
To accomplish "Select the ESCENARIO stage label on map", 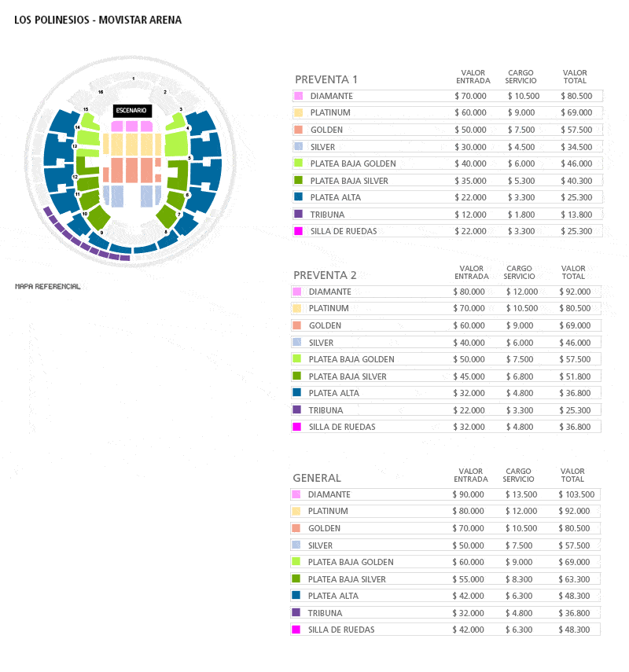I will click(132, 111).
